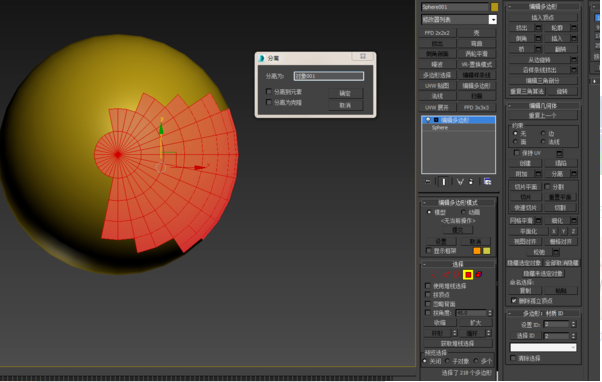The image size is (602, 382).
Task: Collapse 编辑多边形模式 rollout header
Action: [458, 202]
